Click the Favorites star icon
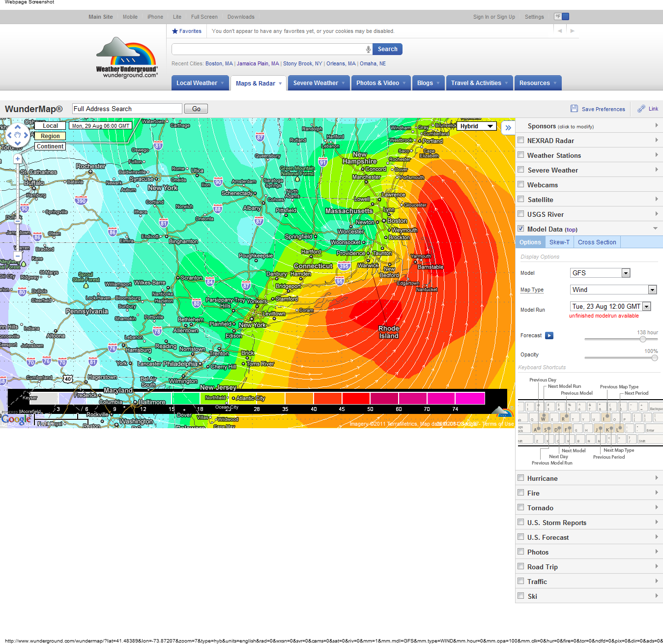 pyautogui.click(x=174, y=31)
